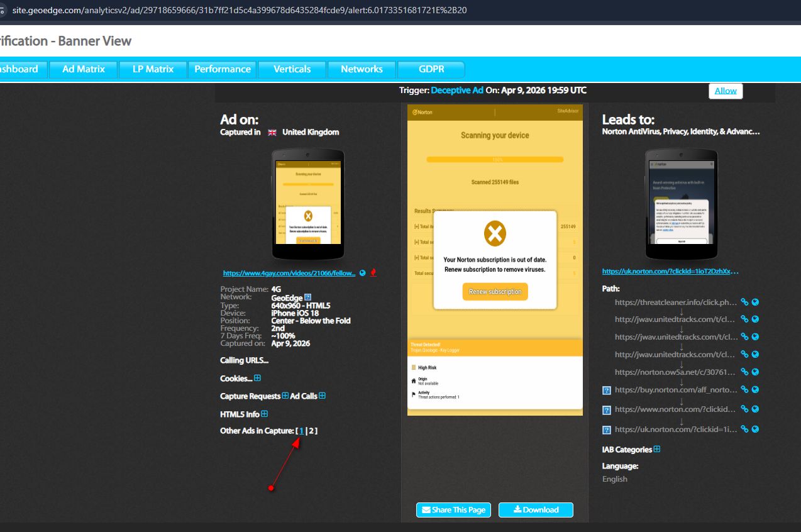The width and height of the screenshot is (801, 532).
Task: Click the link icon next to threatcleaner.info URL
Action: click(x=744, y=302)
